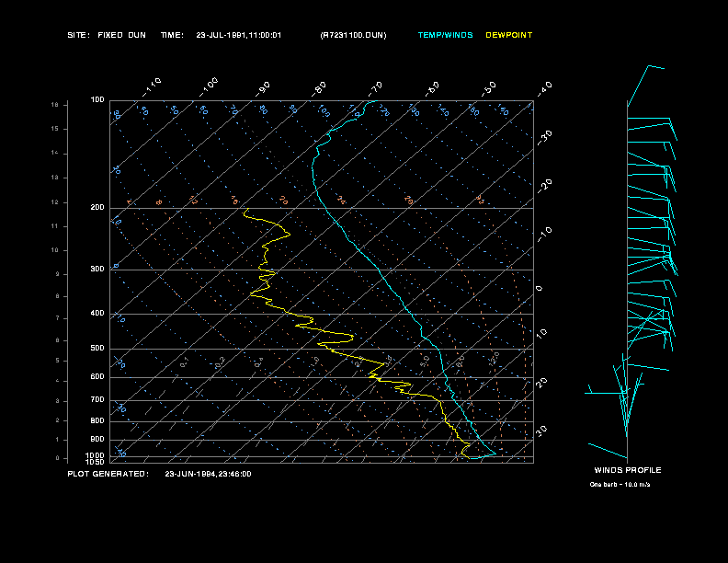
Task: Click the "7" tick on the height scale
Action: [58, 318]
